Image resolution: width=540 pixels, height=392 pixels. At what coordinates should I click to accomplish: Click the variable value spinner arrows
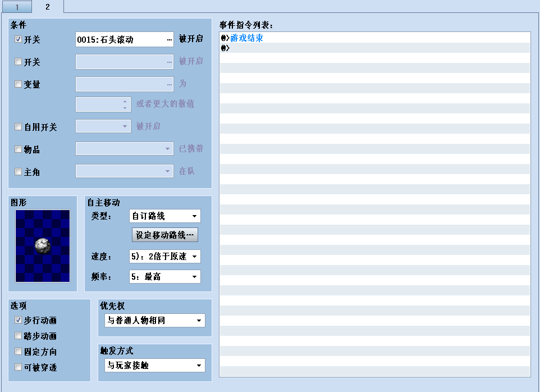(x=125, y=104)
